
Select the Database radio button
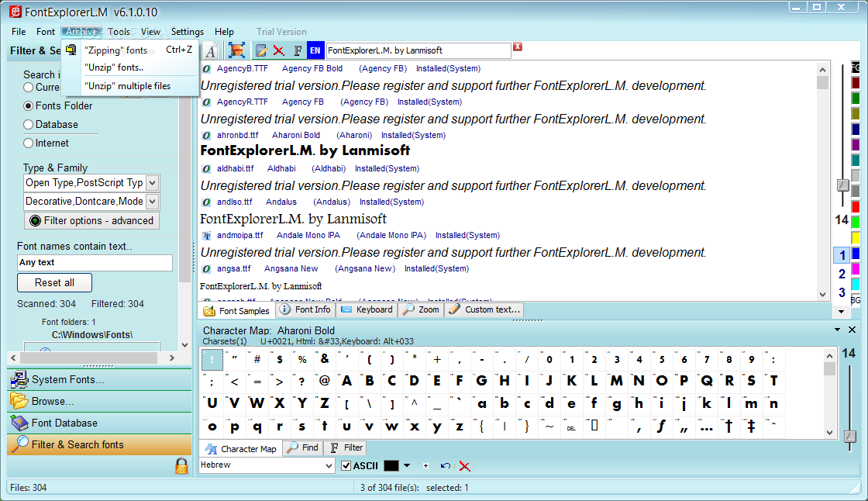coord(28,125)
